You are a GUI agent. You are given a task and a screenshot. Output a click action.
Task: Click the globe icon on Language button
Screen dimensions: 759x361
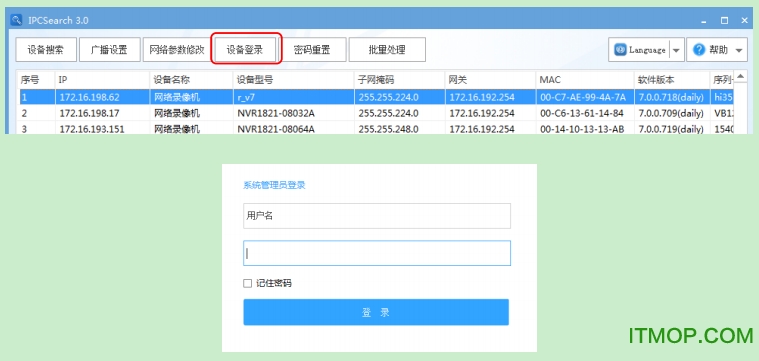point(620,50)
